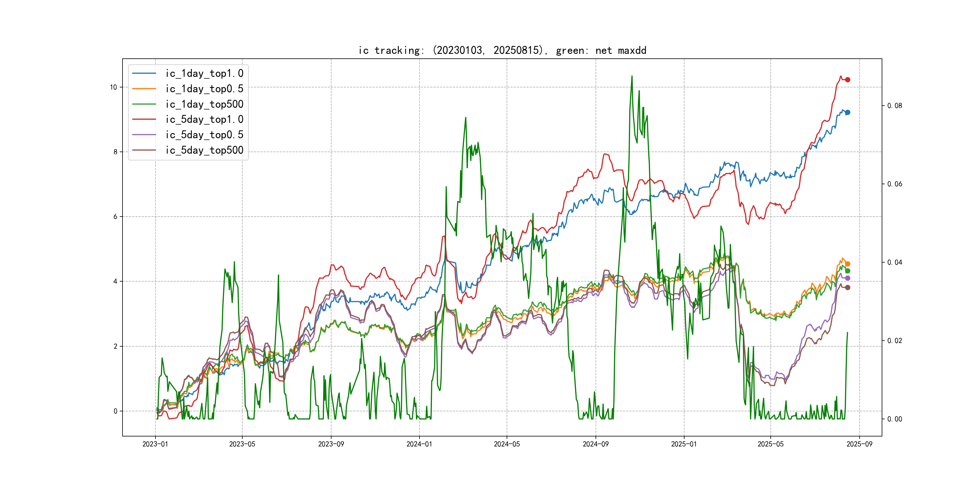Click the orange endpoint dot marker
This screenshot has width=980, height=490.
[848, 264]
